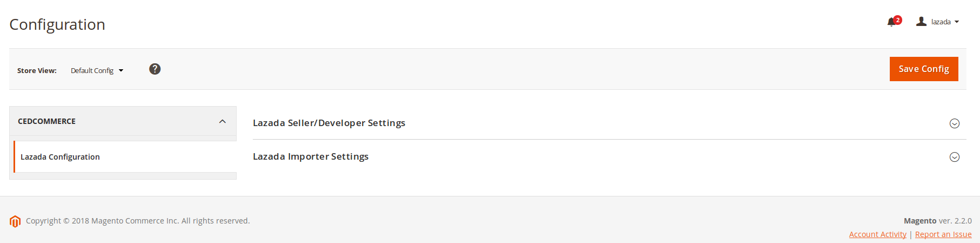
Task: Open the lazada account dropdown menu
Action: tap(938, 22)
